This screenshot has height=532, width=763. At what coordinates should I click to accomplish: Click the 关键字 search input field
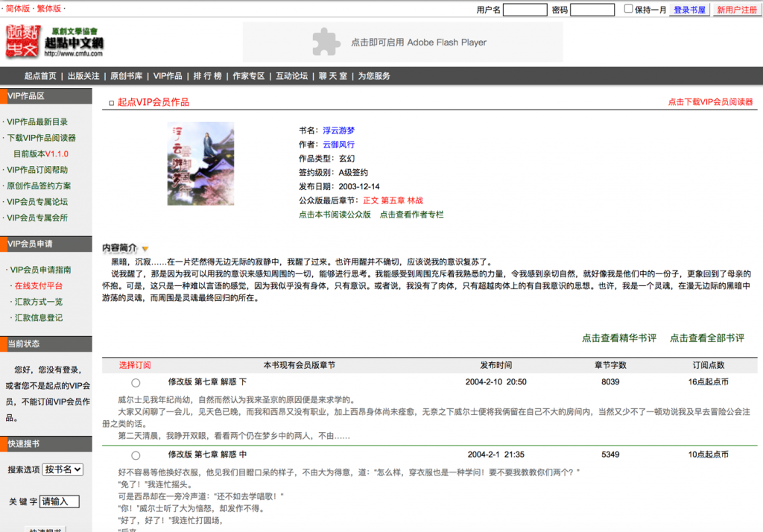coord(60,501)
